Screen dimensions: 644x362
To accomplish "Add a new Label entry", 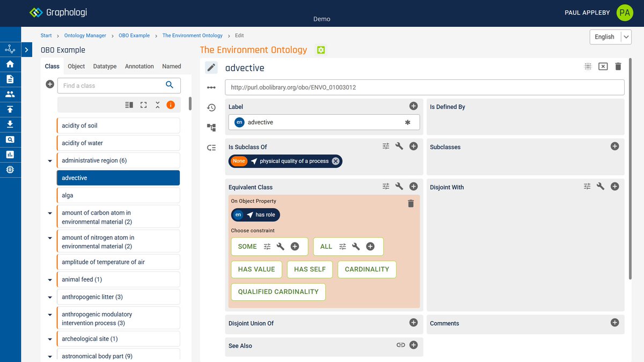I will [413, 106].
